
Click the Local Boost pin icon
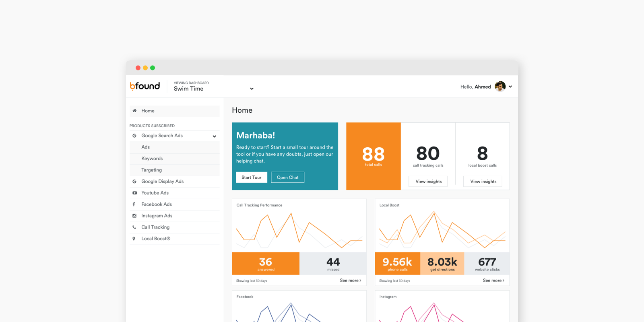point(134,239)
